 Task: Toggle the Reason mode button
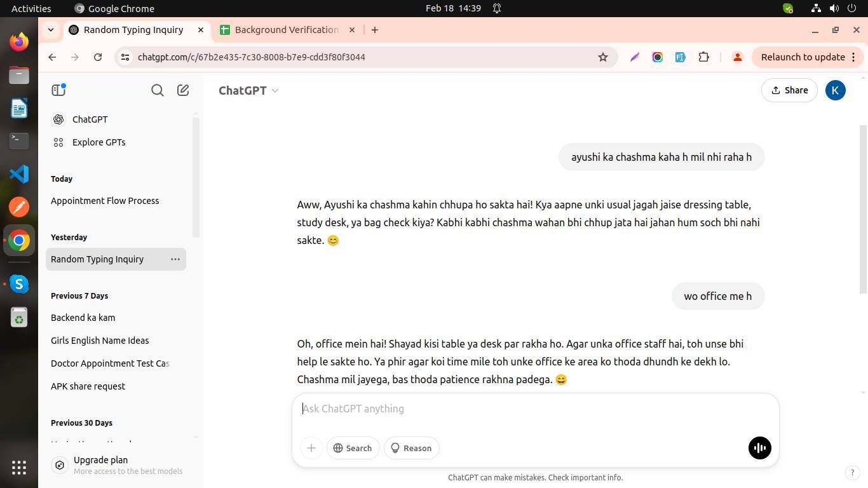coord(411,448)
